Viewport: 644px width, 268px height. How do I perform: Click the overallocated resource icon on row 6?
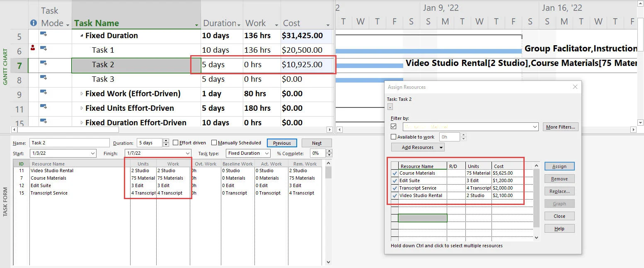[x=33, y=48]
